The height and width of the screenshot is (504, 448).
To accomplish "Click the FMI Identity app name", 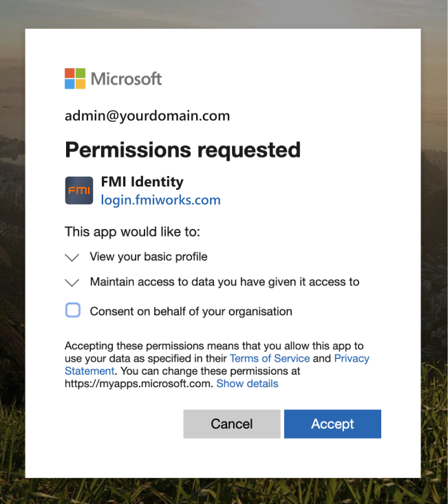I will 142,182.
